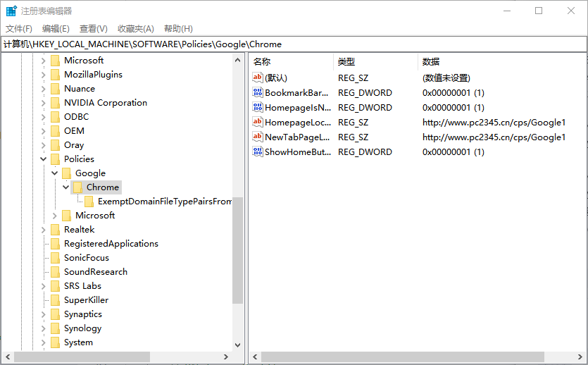Click the RegisteredApplications folder icon
This screenshot has height=365, width=588.
coord(55,244)
